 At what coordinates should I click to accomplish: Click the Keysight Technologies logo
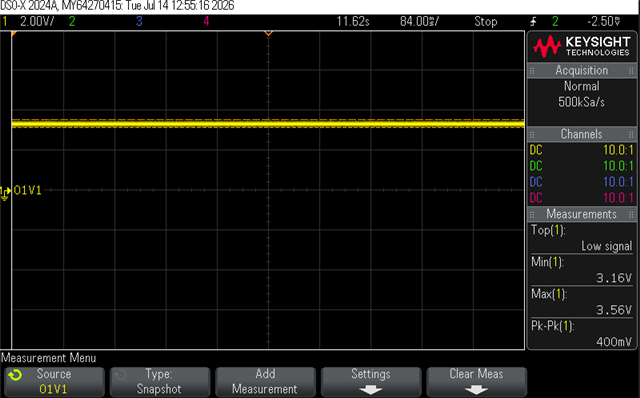[581, 46]
